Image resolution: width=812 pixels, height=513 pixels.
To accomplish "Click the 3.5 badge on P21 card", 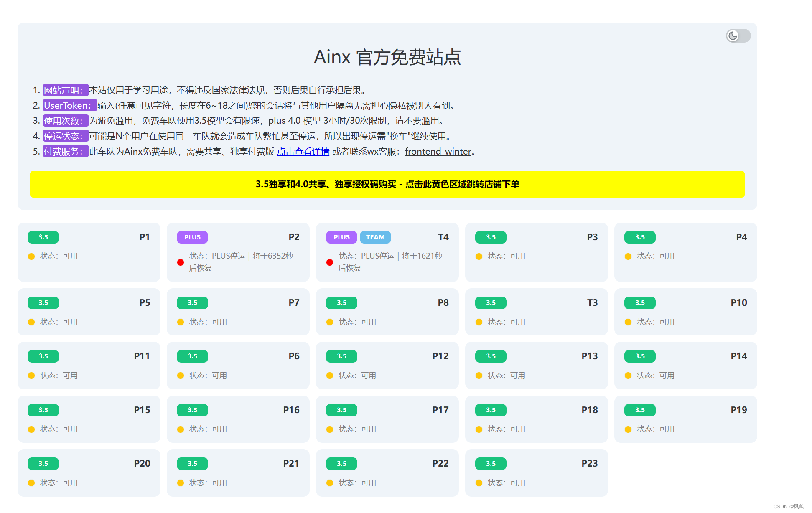I will click(x=192, y=464).
